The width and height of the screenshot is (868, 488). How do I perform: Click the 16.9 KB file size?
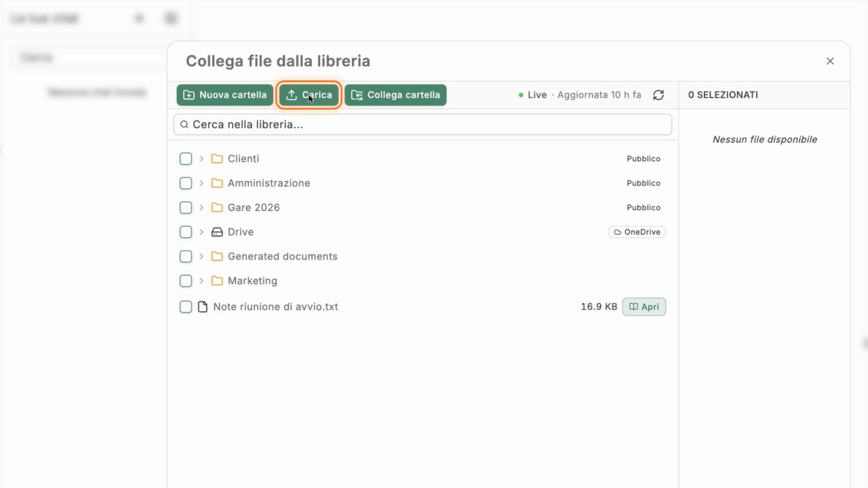pos(599,307)
